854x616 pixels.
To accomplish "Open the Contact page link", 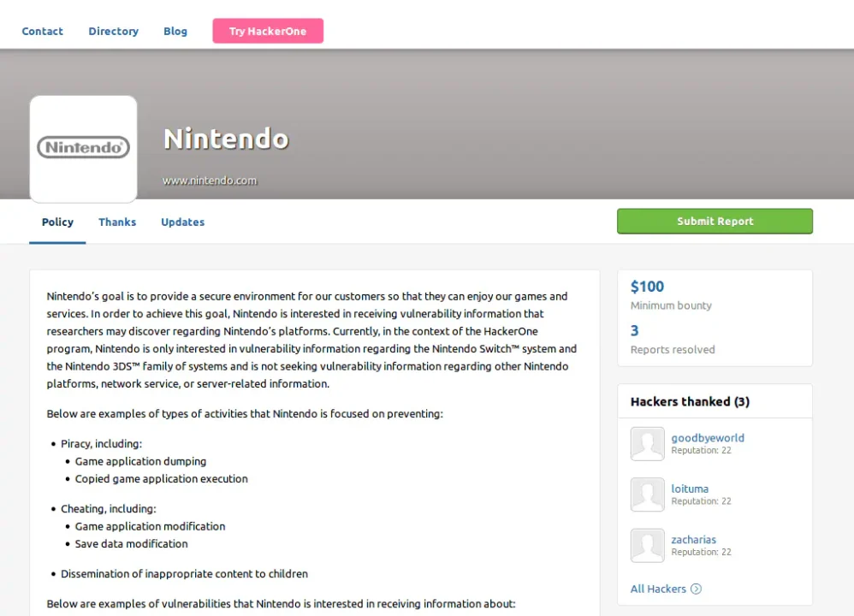I will 42,32.
